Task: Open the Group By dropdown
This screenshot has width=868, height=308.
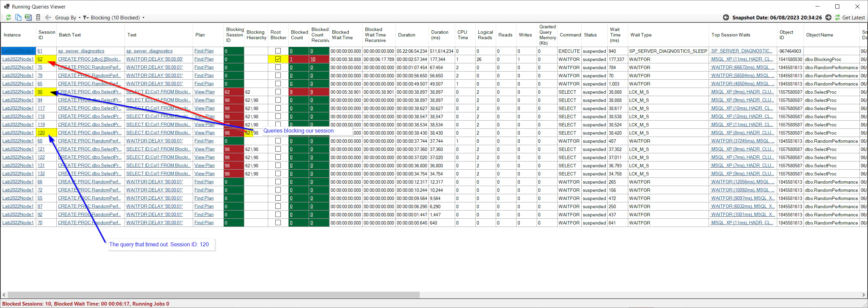Action: (68, 18)
